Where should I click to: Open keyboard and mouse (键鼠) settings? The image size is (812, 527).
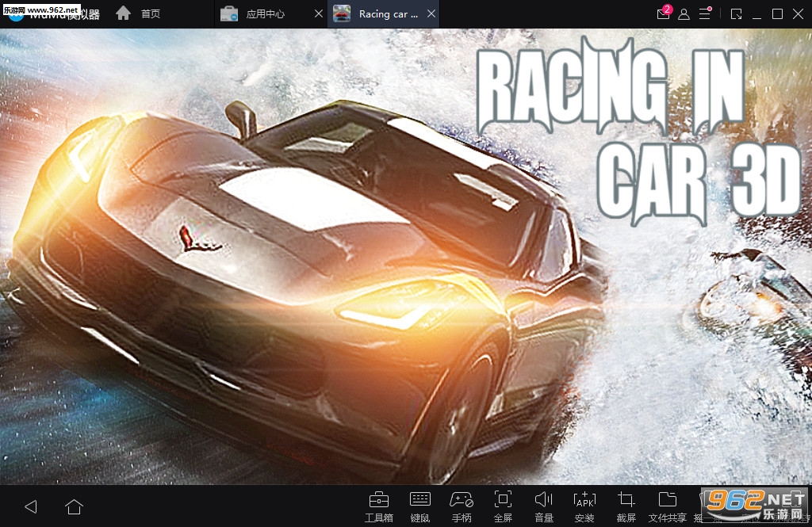[x=419, y=505]
